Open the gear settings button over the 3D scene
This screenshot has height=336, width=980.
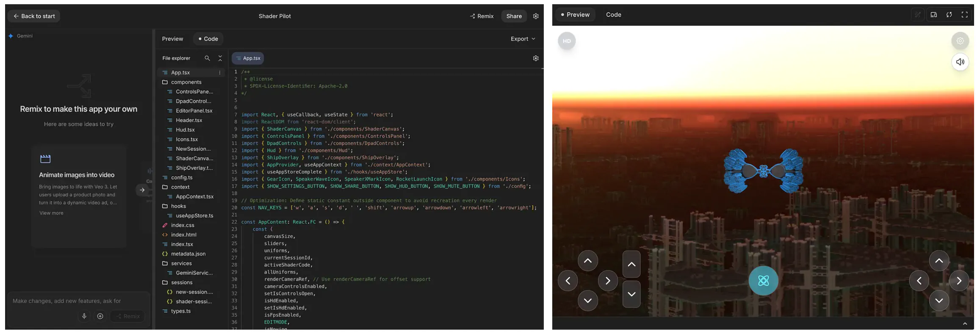click(960, 41)
